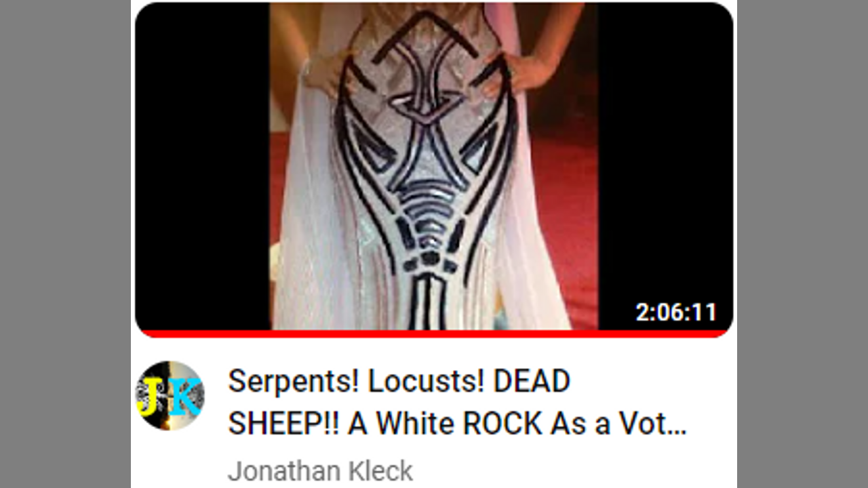The width and height of the screenshot is (868, 488).
Task: Click the Jonathan Kleck channel name
Action: pos(320,471)
